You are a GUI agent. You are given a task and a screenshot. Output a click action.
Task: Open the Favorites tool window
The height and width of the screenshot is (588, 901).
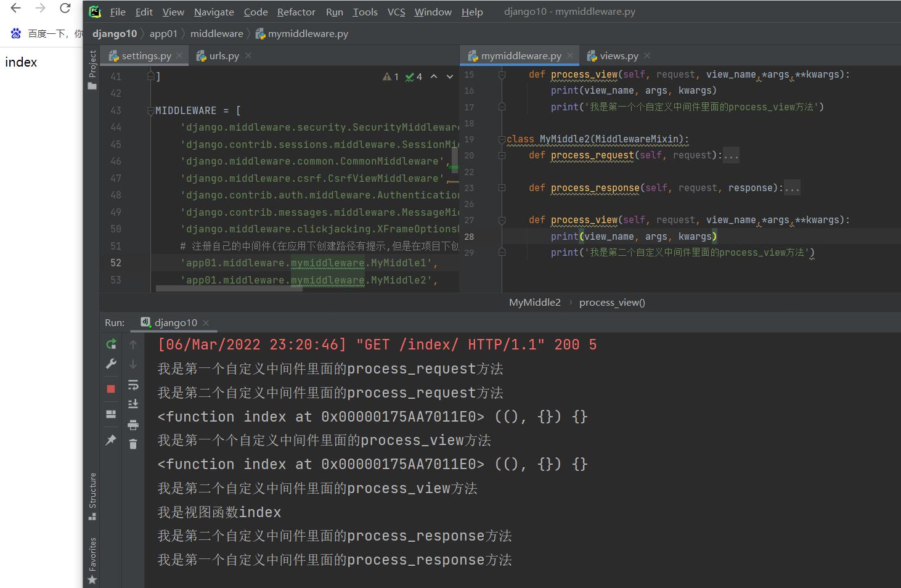pos(92,560)
